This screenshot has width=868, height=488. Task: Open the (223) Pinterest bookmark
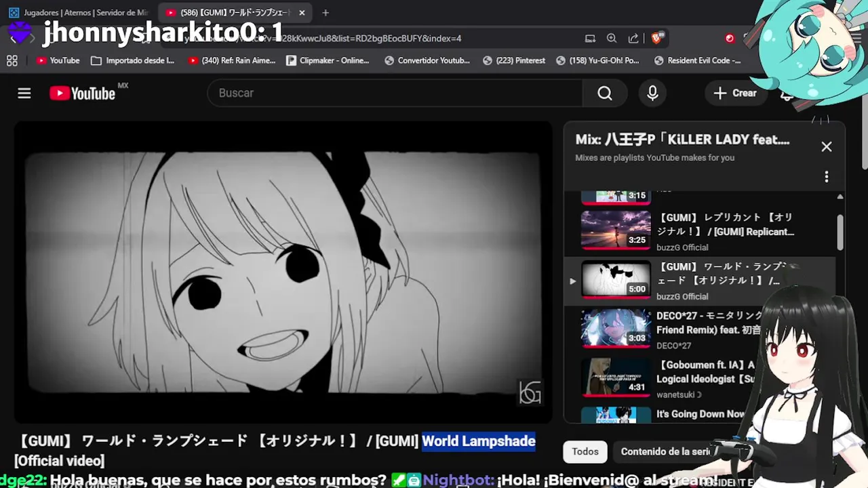[x=514, y=61]
